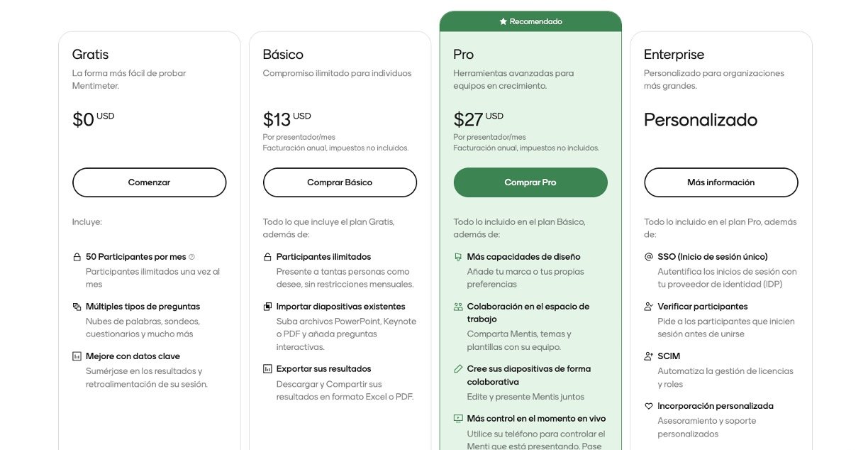Click the info icon after 50 Participantes por mes
Screen dimensions: 868x450
click(x=191, y=257)
